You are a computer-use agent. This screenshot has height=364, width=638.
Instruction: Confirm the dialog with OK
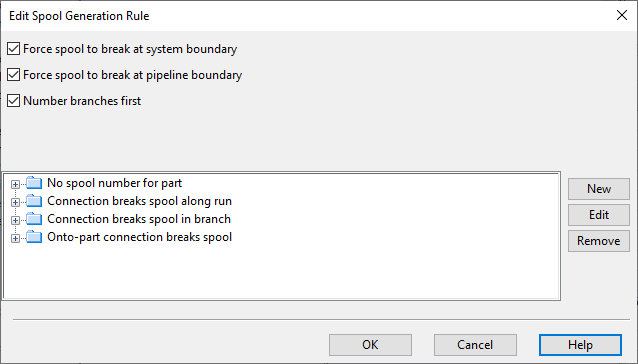coord(370,345)
